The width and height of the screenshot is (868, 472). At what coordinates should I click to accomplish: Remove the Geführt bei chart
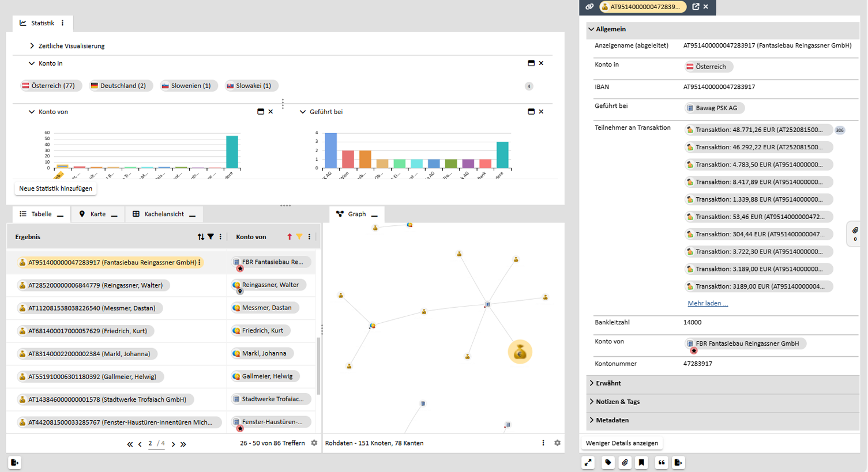pyautogui.click(x=541, y=112)
